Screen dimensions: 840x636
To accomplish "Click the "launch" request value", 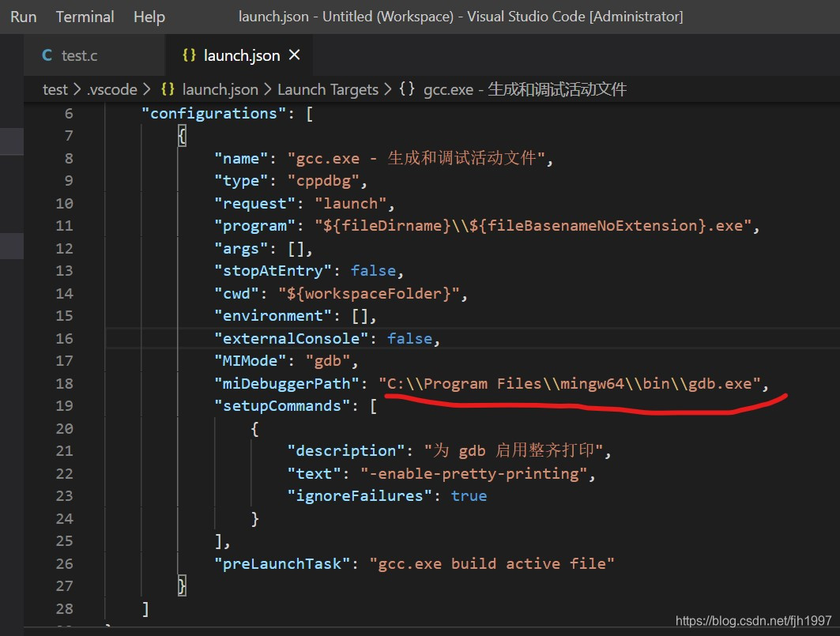I will 350,204.
